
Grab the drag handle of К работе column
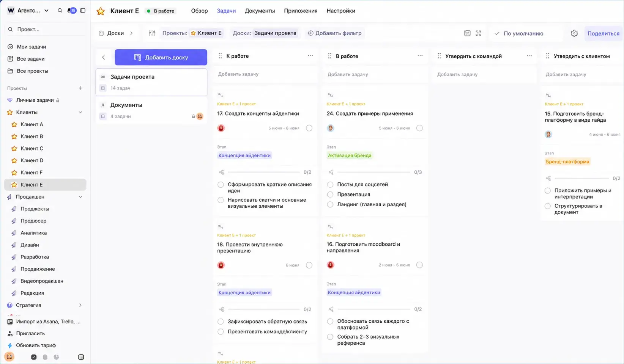[x=220, y=56]
